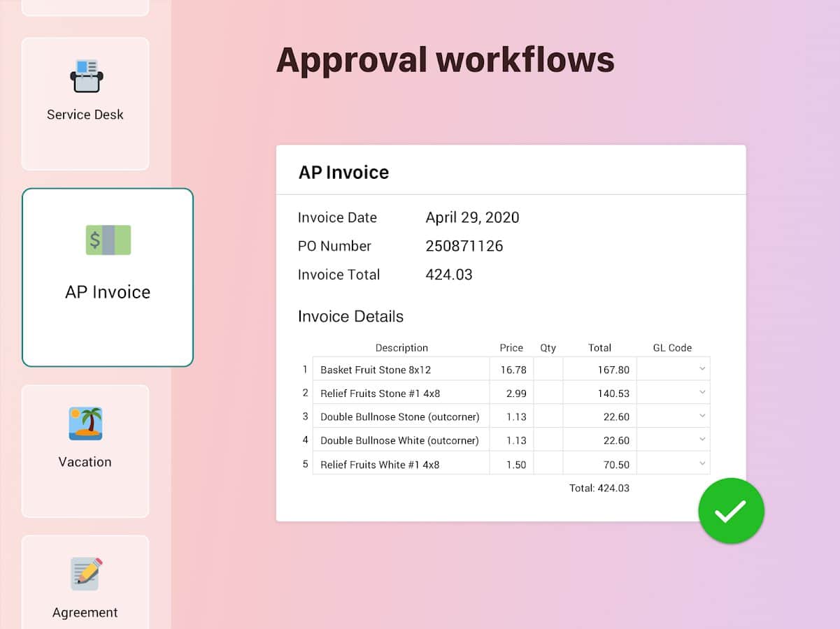Open GL Code dropdown for Double Bullnose White
This screenshot has height=629, width=840.
point(702,440)
